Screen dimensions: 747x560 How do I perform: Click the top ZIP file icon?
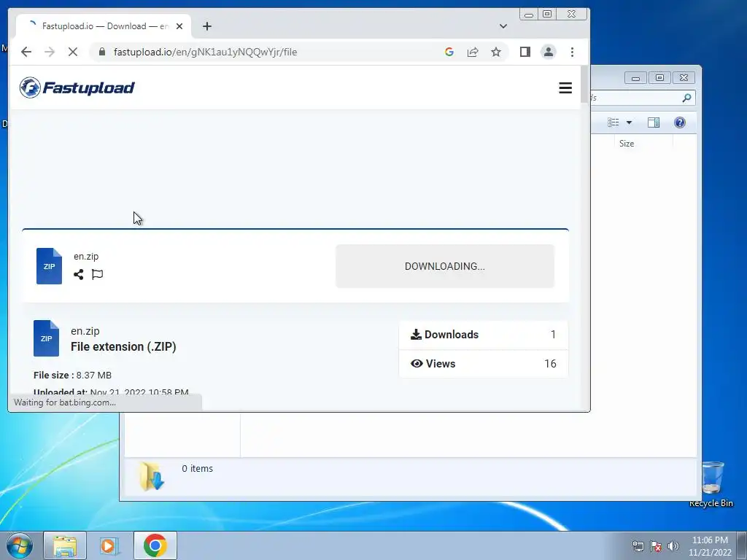point(49,266)
